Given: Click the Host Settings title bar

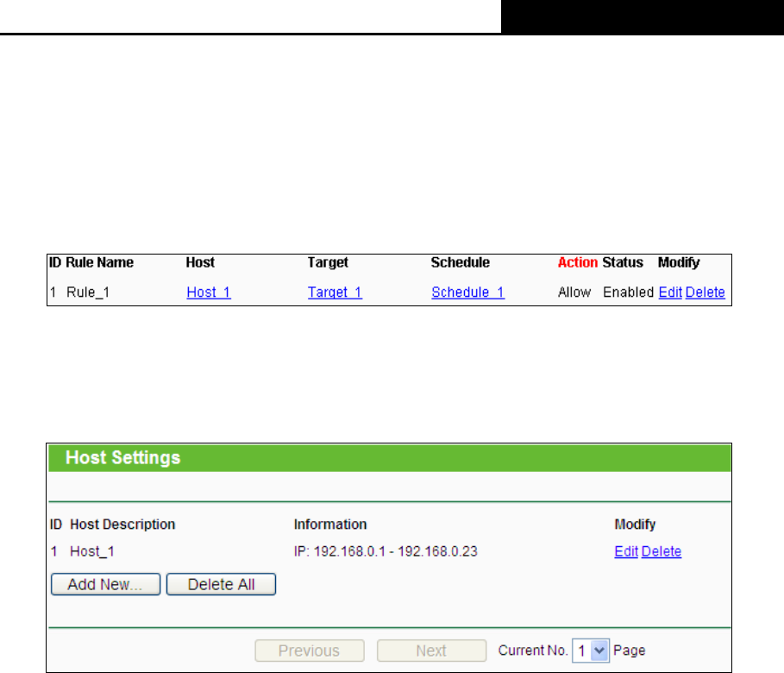Looking at the screenshot, I should click(390, 458).
